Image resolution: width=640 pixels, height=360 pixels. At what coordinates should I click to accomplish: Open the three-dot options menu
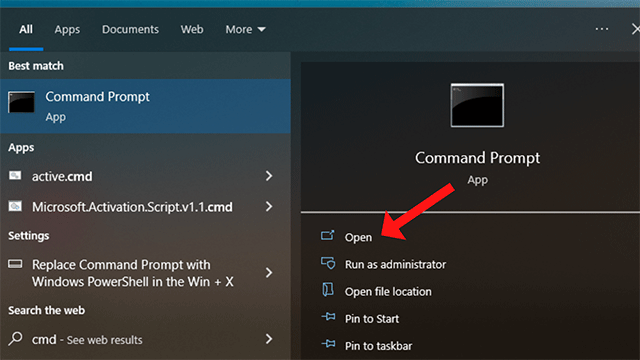[x=602, y=29]
